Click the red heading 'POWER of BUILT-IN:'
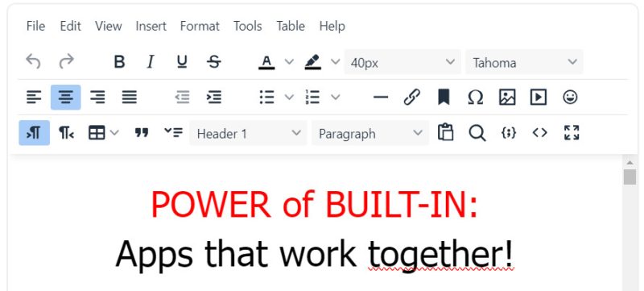Viewport: 644px width, 291px height. [315, 204]
